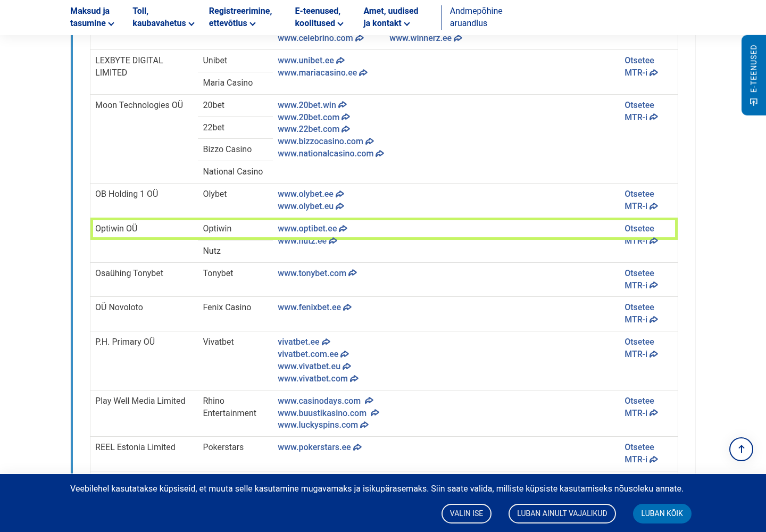
Task: Open Otsetee MTR-i for Osaühing Tonybet
Action: [x=641, y=279]
